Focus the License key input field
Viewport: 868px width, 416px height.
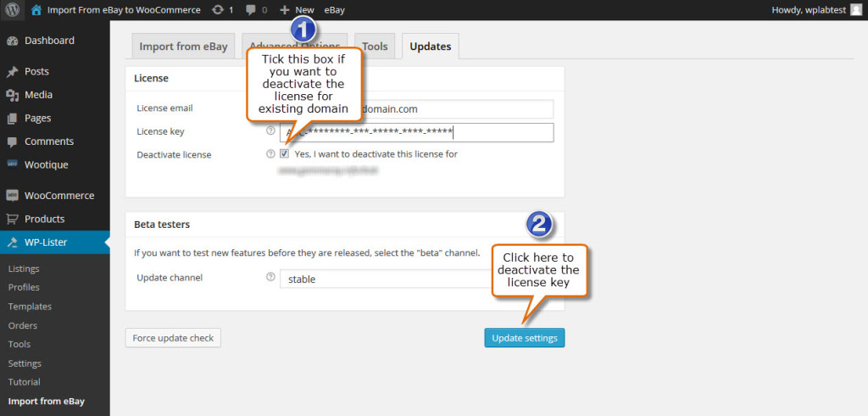[416, 132]
